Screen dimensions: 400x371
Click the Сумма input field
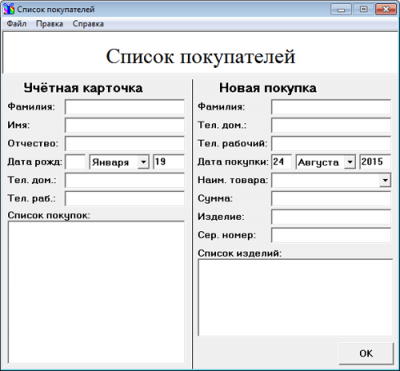[x=331, y=199]
